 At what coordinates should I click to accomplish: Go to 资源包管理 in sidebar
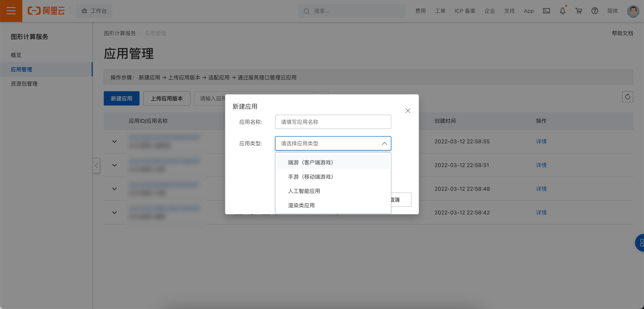pos(24,84)
